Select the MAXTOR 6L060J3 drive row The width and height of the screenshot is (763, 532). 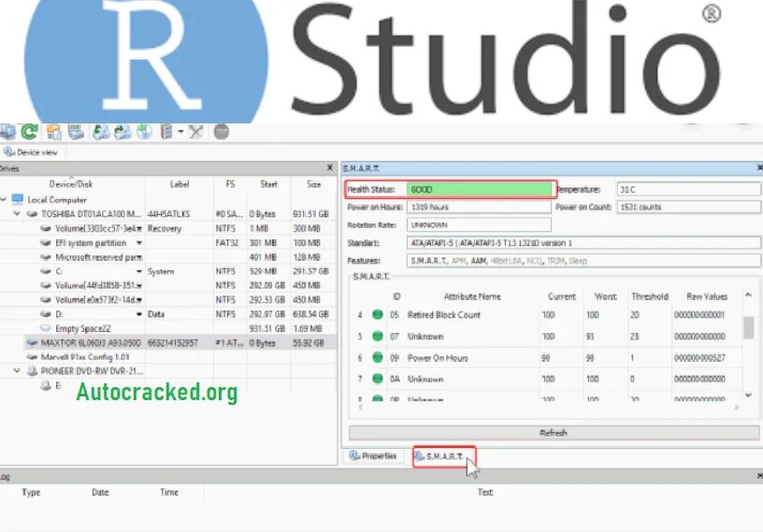(x=180, y=342)
